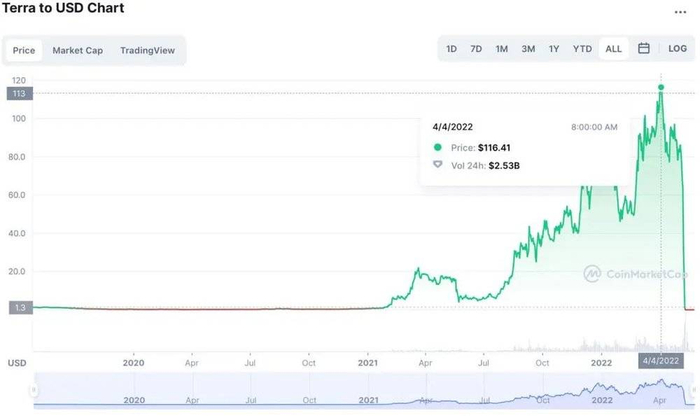Toggle the LOG scale button
This screenshot has width=700, height=416.
tap(677, 48)
